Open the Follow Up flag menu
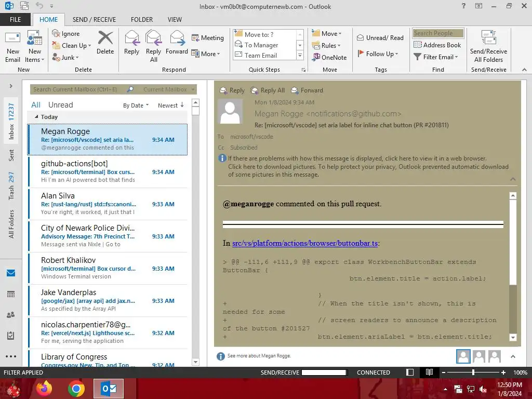This screenshot has width=532, height=399. 378,54
